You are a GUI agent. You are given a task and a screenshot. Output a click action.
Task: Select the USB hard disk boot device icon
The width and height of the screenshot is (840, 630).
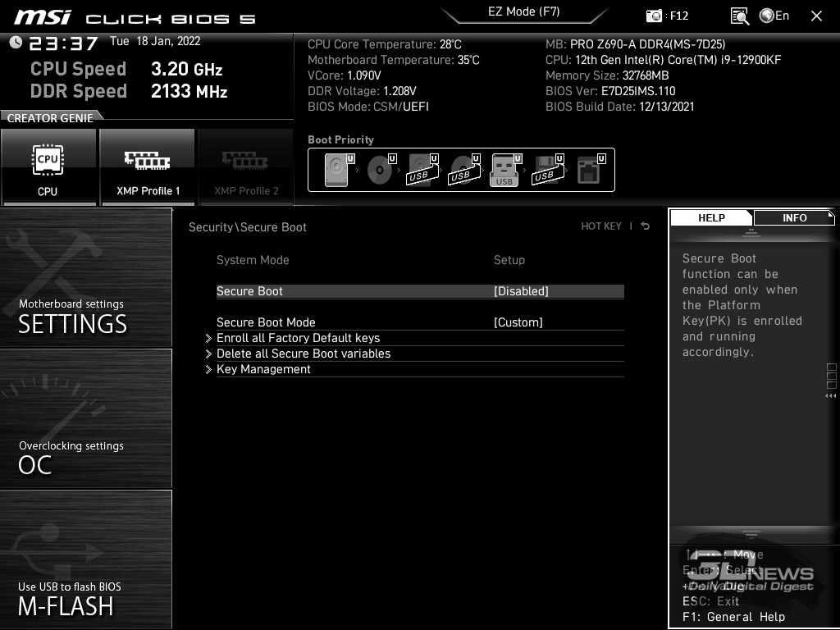(x=422, y=170)
